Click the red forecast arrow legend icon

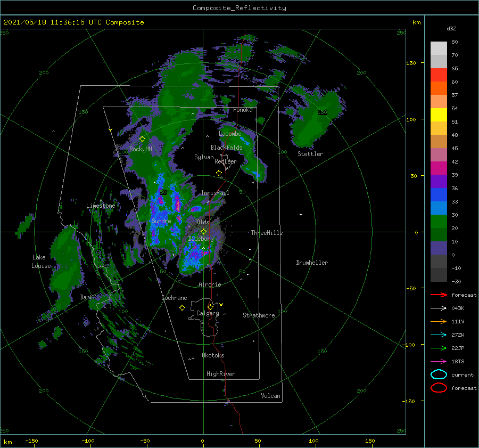[x=439, y=295]
